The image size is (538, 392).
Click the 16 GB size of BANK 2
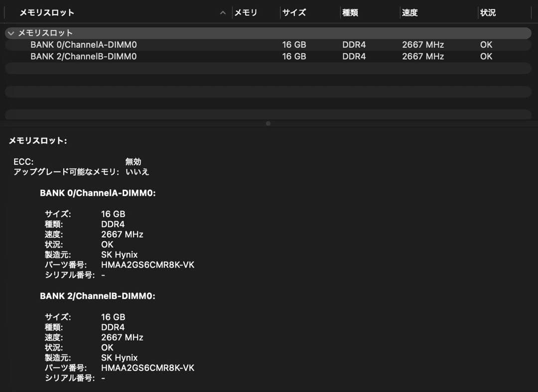pyautogui.click(x=113, y=317)
